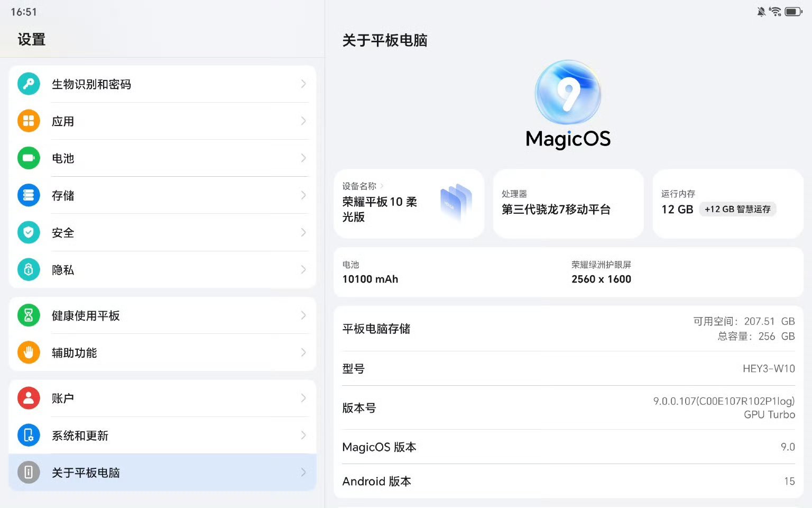Viewport: 812px width, 508px height.
Task: Tap the tablet image in device name card
Action: coord(456,202)
